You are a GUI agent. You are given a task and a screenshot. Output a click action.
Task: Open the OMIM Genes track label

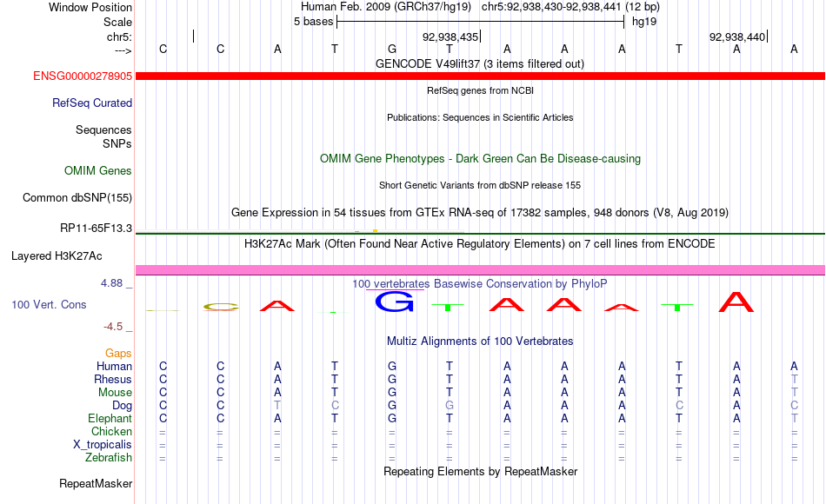tap(97, 170)
